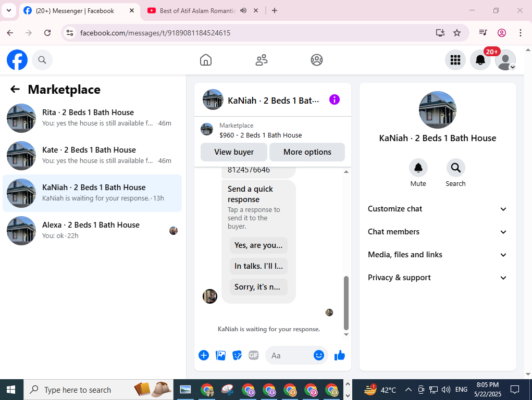Bookmark this page with the star
The width and height of the screenshot is (532, 400).
pyautogui.click(x=457, y=33)
